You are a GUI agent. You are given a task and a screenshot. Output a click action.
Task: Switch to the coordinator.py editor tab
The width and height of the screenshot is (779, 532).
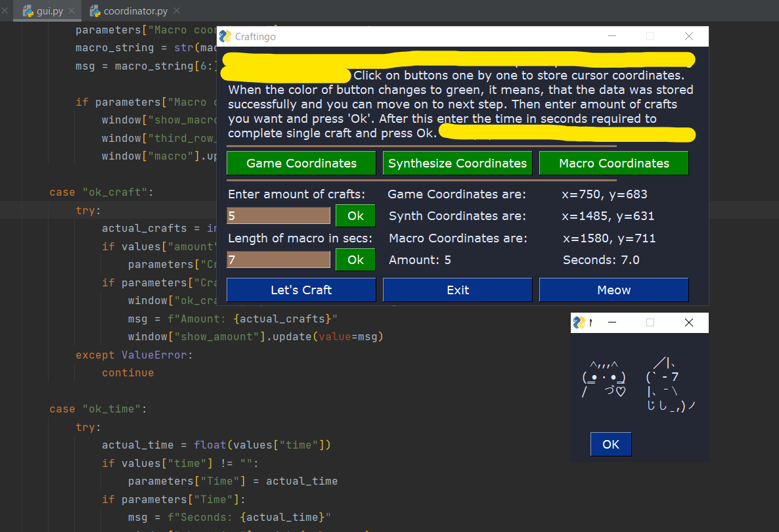point(134,11)
